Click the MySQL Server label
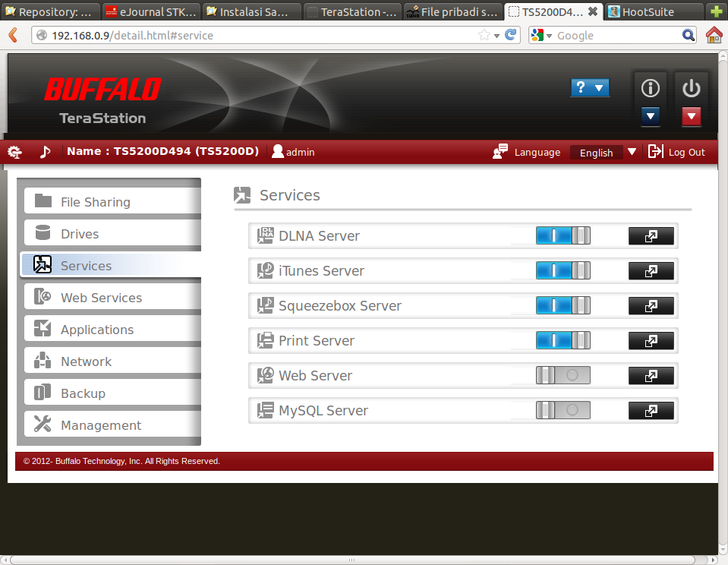 [323, 411]
